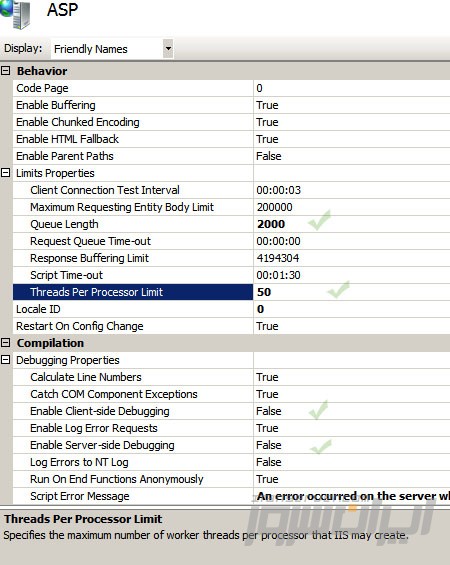This screenshot has height=565, width=450.
Task: Collapse the Compilation section
Action: click(x=5, y=343)
